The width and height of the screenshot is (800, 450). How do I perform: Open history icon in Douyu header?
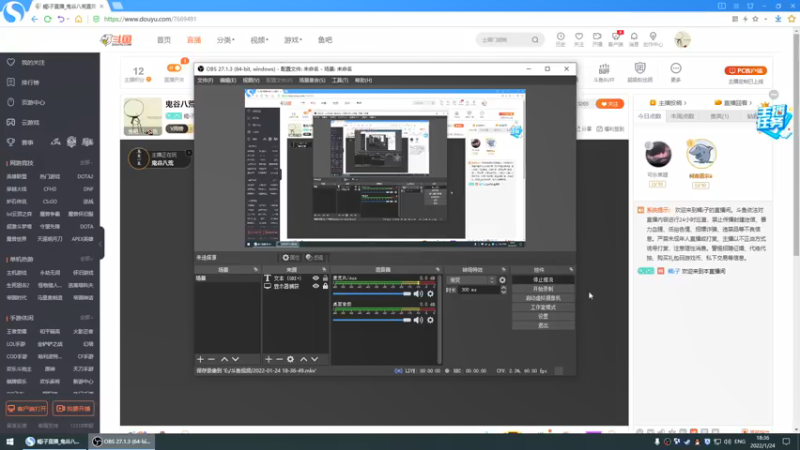pos(561,39)
